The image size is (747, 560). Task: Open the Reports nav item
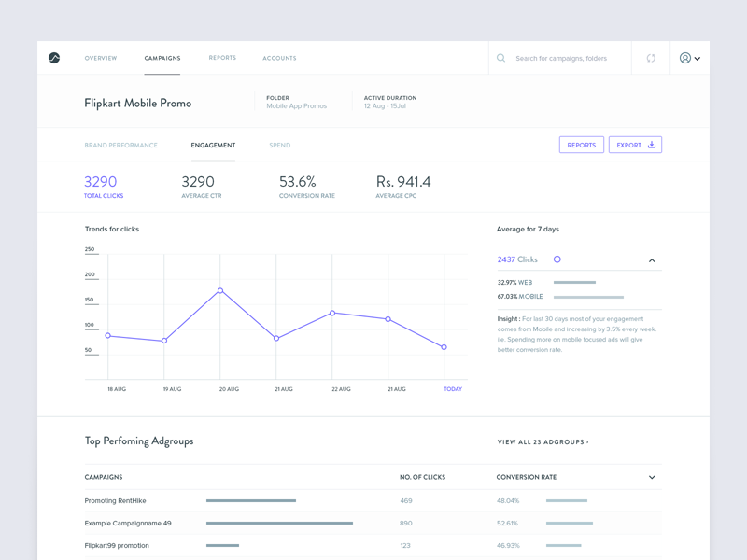click(222, 58)
